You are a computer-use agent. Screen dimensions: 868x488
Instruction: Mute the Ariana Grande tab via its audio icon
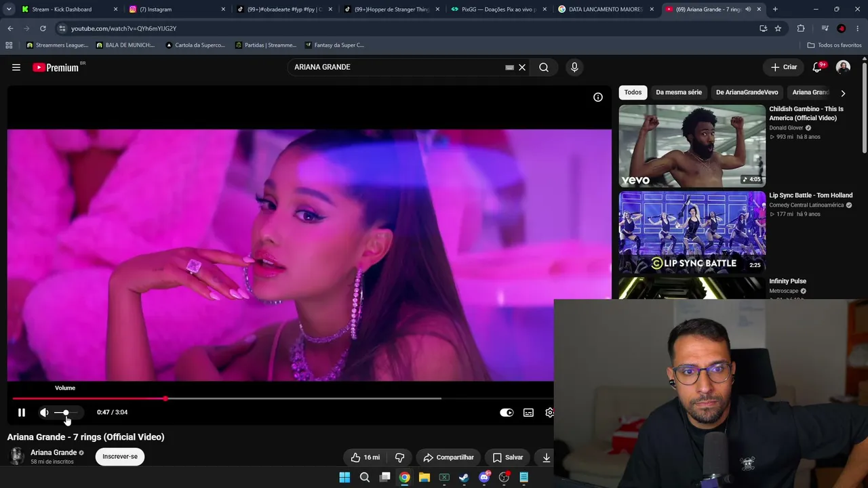[748, 9]
